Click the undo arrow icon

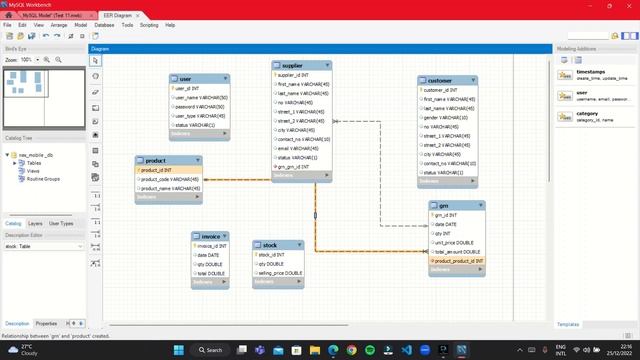click(x=46, y=36)
